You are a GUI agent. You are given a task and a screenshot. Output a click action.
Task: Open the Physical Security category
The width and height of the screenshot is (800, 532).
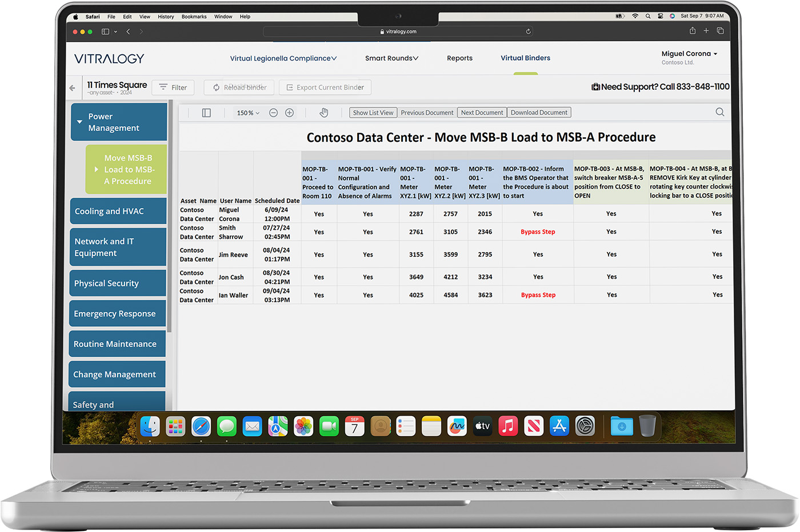click(118, 283)
